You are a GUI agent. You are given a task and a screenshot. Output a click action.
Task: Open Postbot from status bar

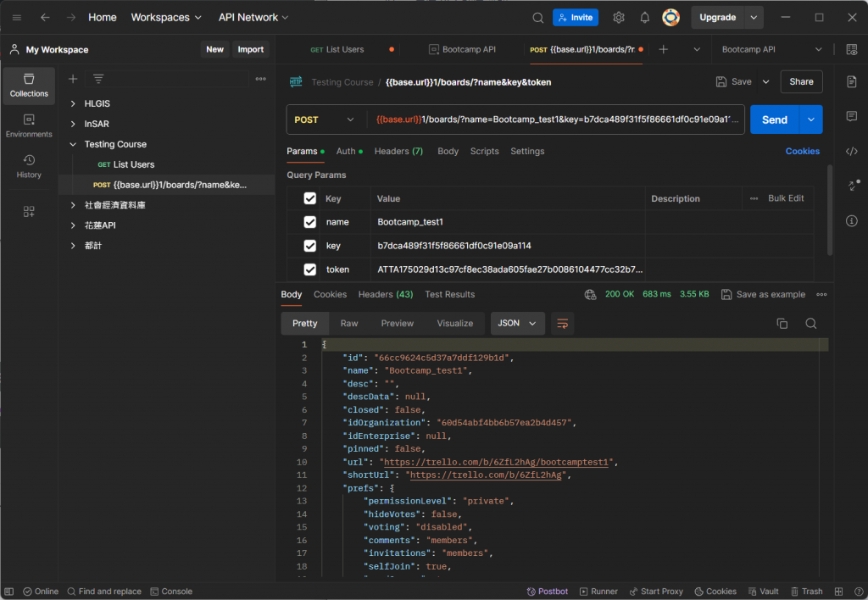tap(547, 592)
